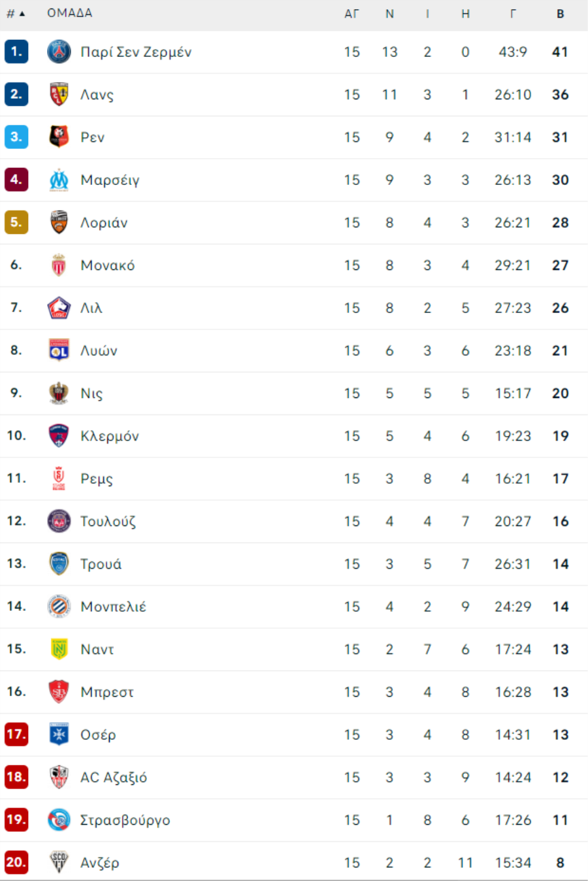
Task: Open the Marseille club crest icon
Action: [x=59, y=180]
